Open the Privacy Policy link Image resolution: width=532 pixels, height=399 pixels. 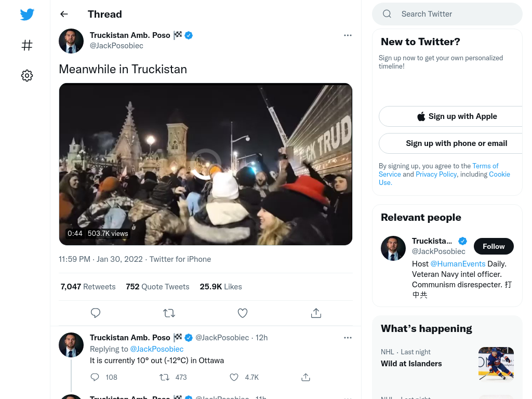(436, 174)
